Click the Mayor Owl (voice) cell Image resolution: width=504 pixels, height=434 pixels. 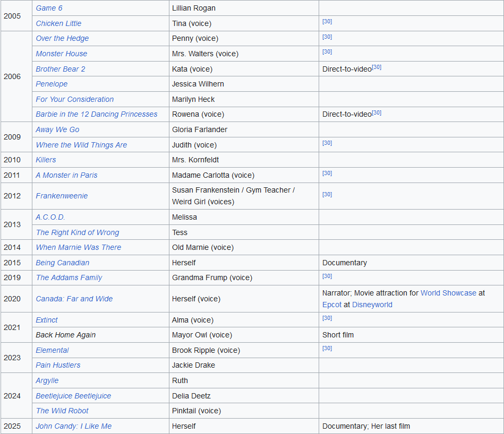(x=244, y=335)
